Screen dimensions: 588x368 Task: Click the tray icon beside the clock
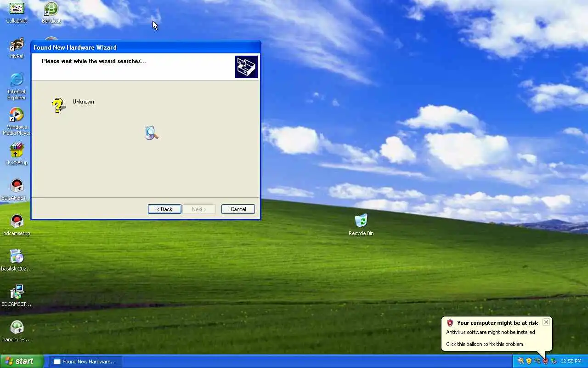554,361
